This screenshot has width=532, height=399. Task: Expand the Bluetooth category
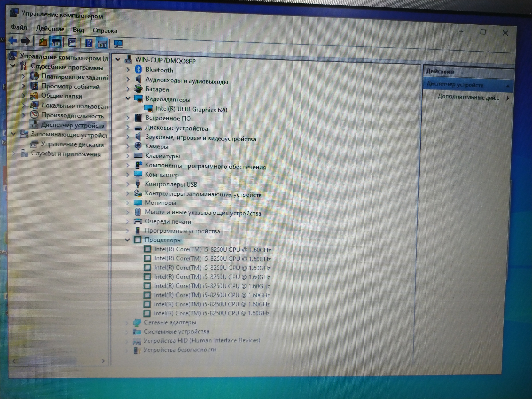click(x=128, y=70)
